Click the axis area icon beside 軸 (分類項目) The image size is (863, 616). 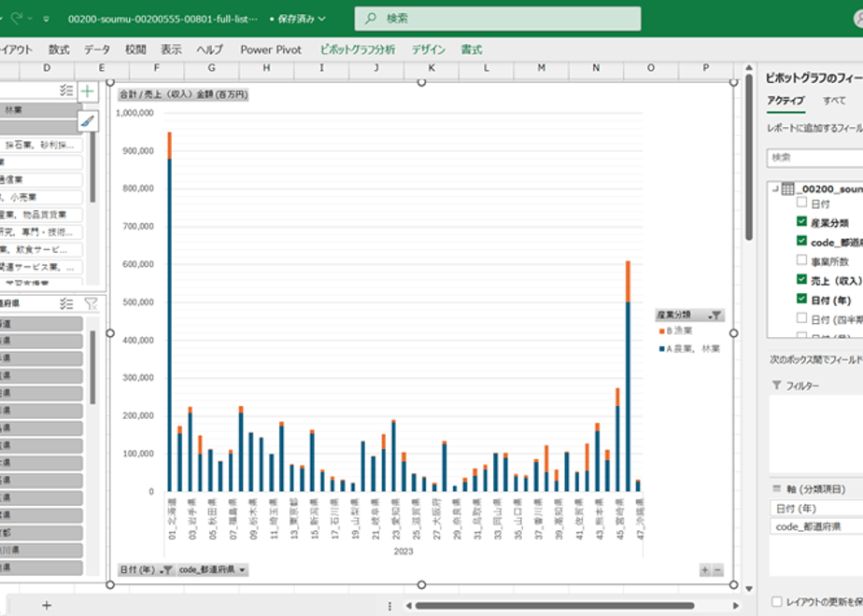(x=776, y=488)
